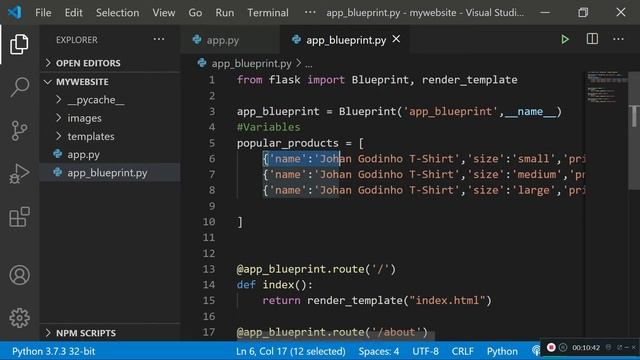The width and height of the screenshot is (640, 360).
Task: Click 'render_template' in the import line
Action: point(469,80)
